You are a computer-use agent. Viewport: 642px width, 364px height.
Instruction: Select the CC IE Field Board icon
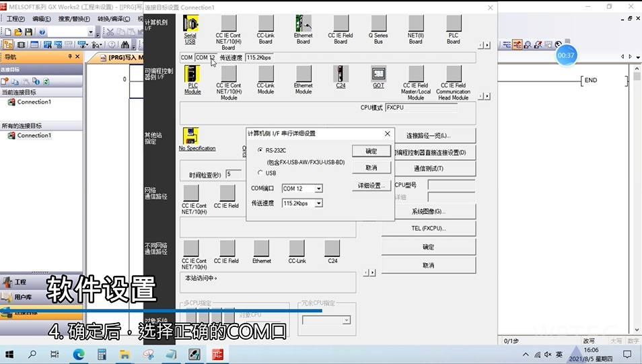(x=341, y=24)
